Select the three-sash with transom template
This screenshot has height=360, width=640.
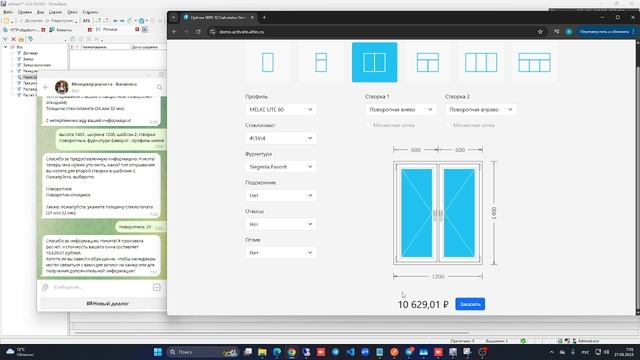[534, 62]
